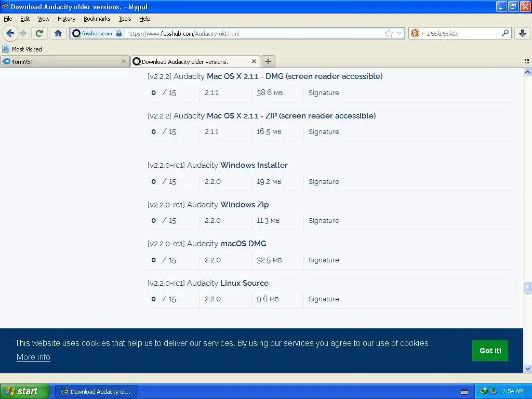
Task: Open the History menu
Action: 66,19
